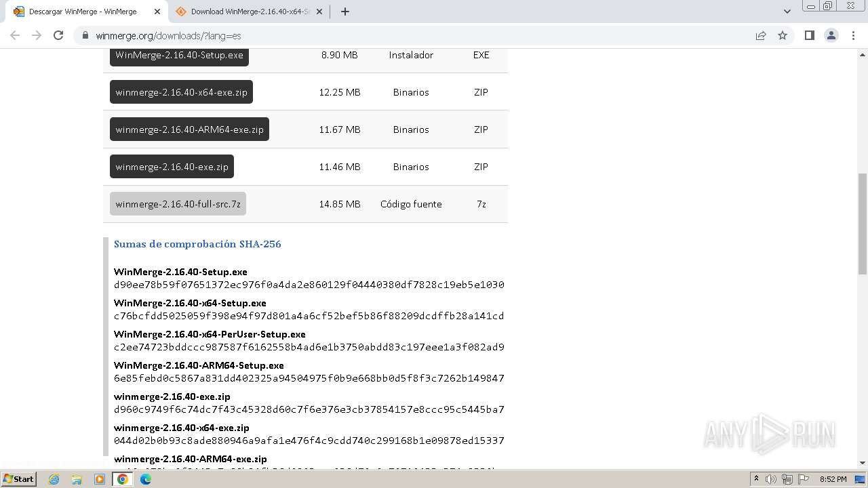The width and height of the screenshot is (868, 488).
Task: Download winmerge-2.16.40-exe.zip
Action: tap(172, 167)
